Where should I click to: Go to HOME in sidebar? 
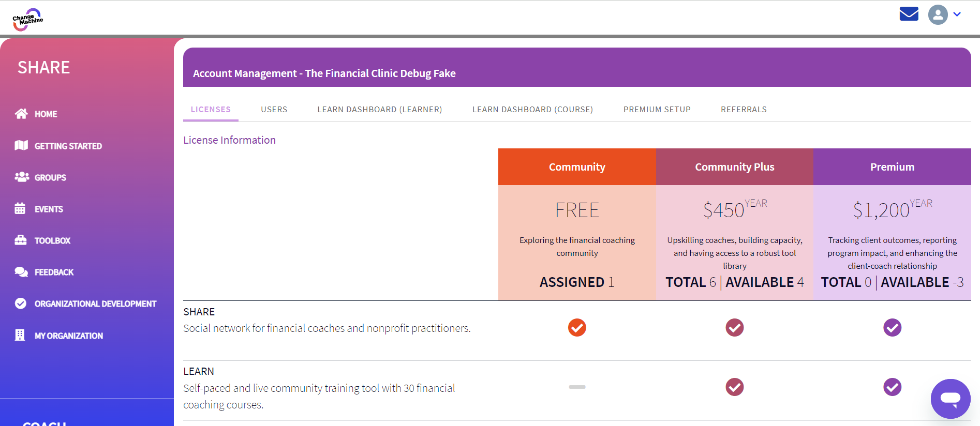click(46, 114)
